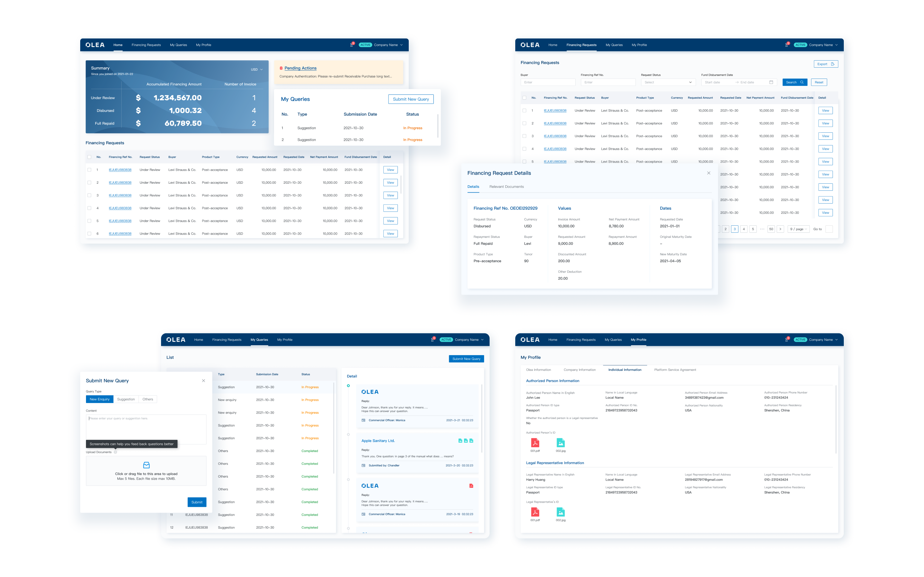Switch to the Relevant Documents tab
Image resolution: width=924 pixels, height=577 pixels.
[x=506, y=187]
